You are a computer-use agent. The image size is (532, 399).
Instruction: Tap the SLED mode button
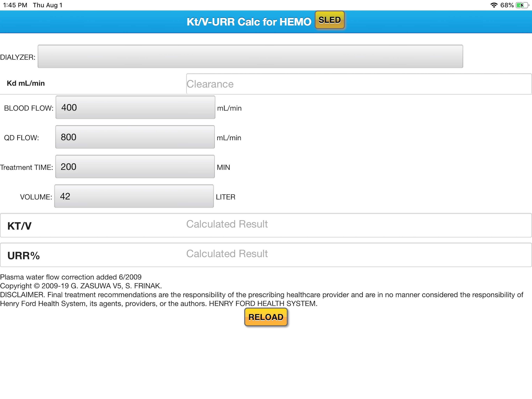pos(329,20)
